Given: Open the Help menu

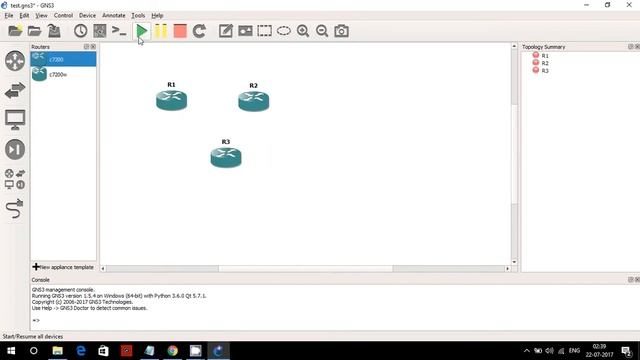Looking at the screenshot, I should pos(157,16).
